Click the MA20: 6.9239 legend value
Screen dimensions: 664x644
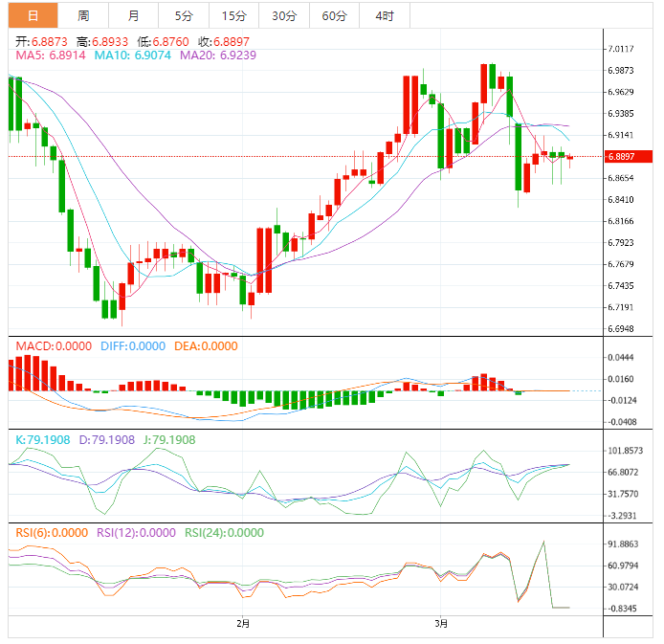point(218,56)
